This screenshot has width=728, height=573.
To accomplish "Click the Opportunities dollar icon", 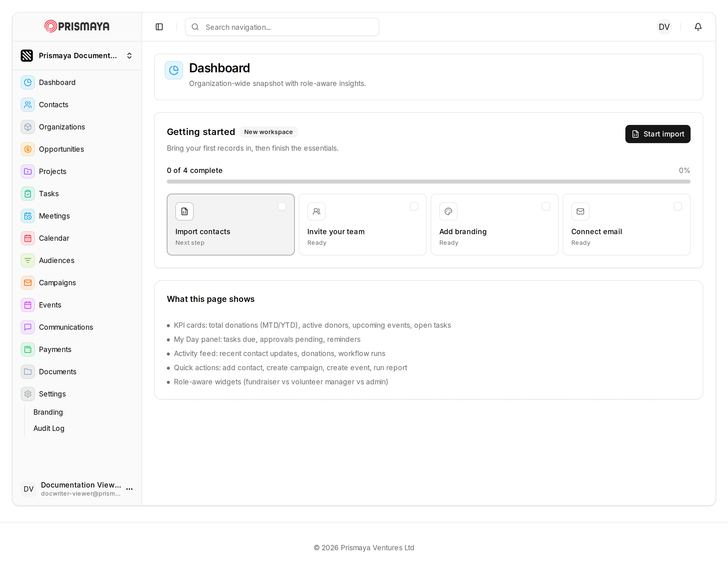I will click(x=28, y=149).
